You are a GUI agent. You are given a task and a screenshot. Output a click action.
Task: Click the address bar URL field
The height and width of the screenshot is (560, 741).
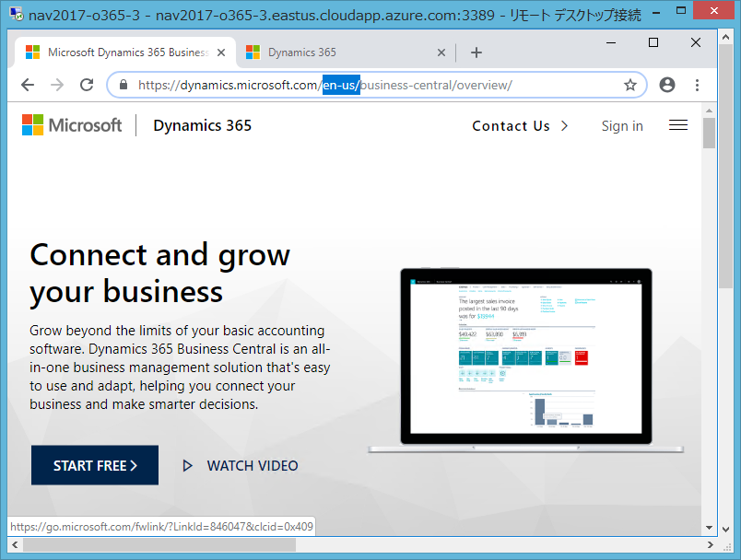(x=376, y=85)
